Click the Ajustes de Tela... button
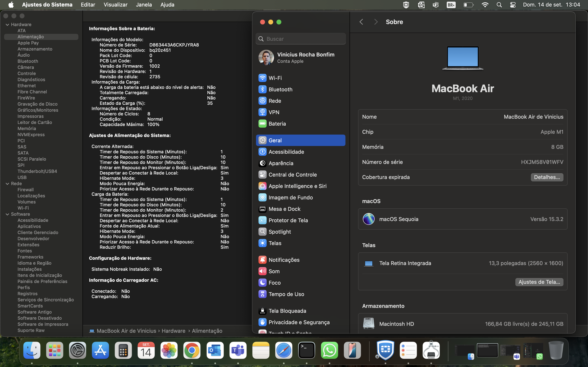 [x=539, y=282]
